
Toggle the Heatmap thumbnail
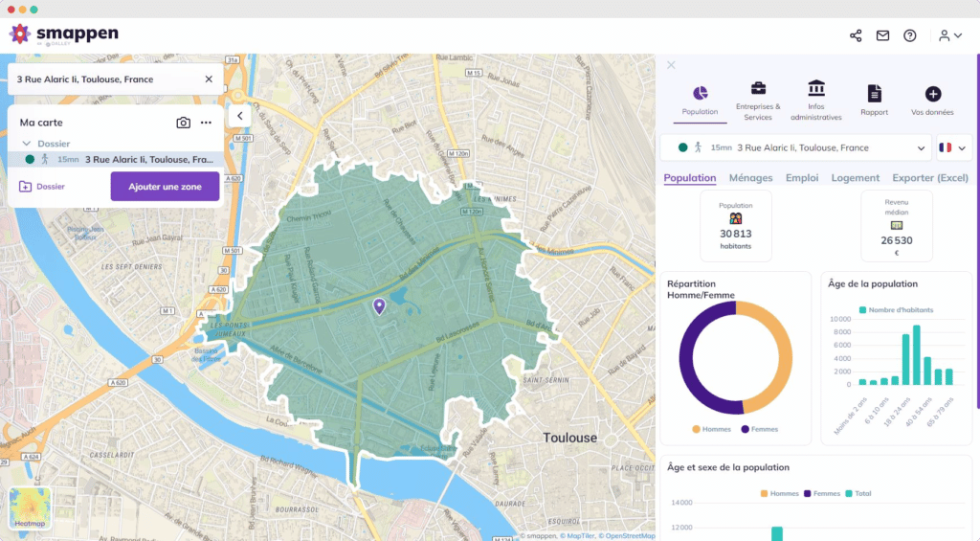[30, 507]
